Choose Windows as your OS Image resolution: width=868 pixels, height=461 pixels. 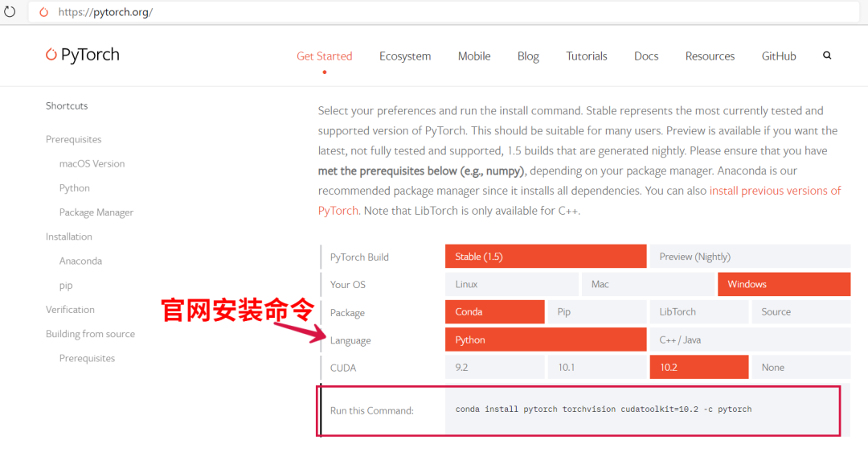784,284
